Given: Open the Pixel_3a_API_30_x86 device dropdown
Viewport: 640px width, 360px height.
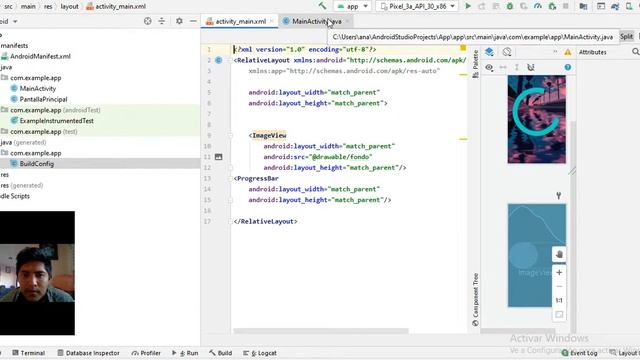Looking at the screenshot, I should point(417,6).
